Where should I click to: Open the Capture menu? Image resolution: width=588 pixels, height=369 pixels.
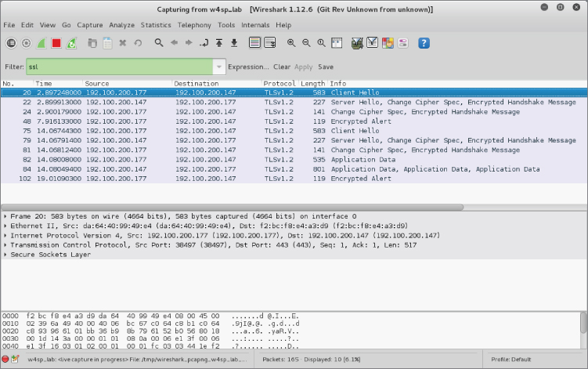[89, 25]
